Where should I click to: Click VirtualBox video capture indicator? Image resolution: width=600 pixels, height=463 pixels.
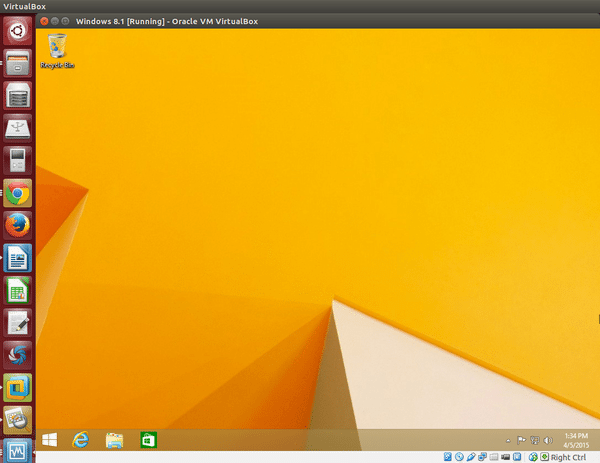[505, 457]
